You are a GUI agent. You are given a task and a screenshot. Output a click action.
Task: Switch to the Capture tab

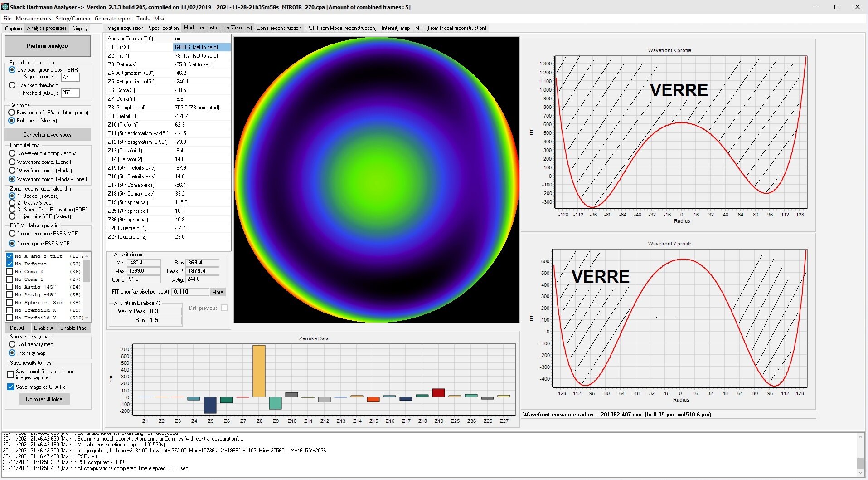tap(14, 28)
